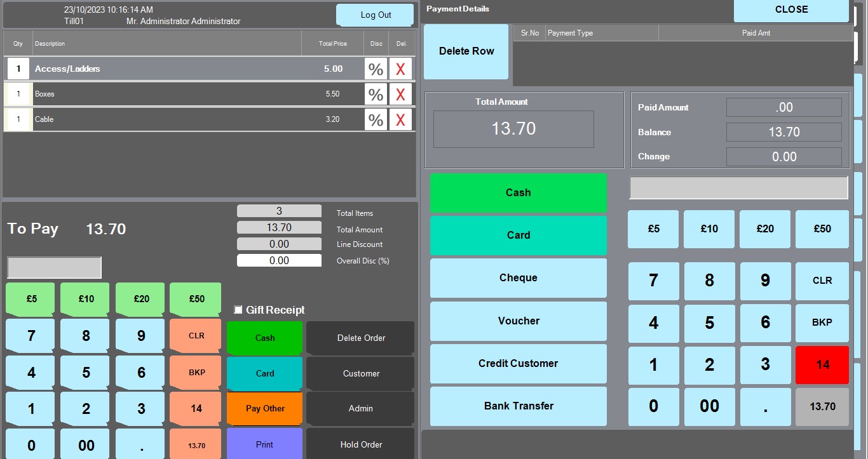Select the Voucher payment option

pos(518,321)
